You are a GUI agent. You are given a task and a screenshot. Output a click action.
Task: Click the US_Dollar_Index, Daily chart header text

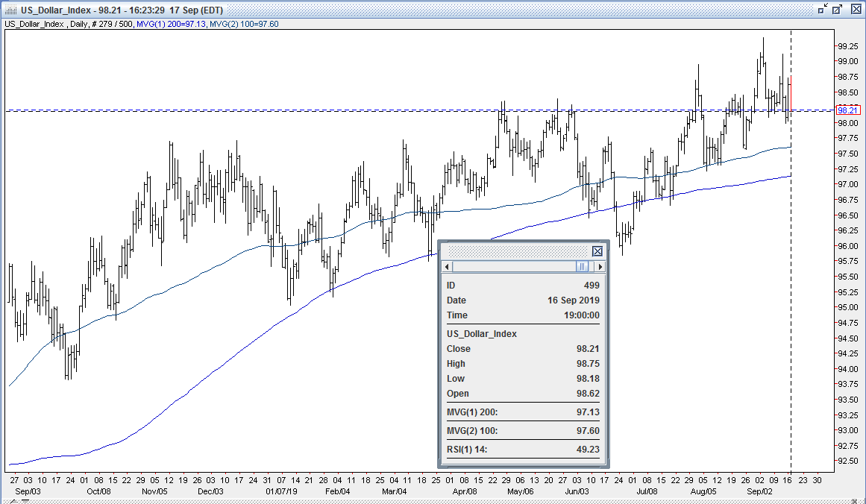(46, 24)
